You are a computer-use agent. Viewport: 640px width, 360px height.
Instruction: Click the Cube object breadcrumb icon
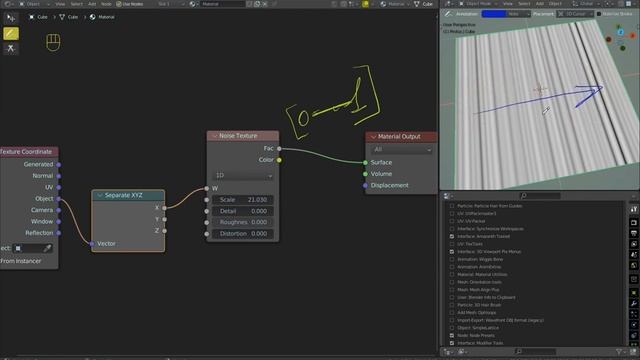click(31, 17)
